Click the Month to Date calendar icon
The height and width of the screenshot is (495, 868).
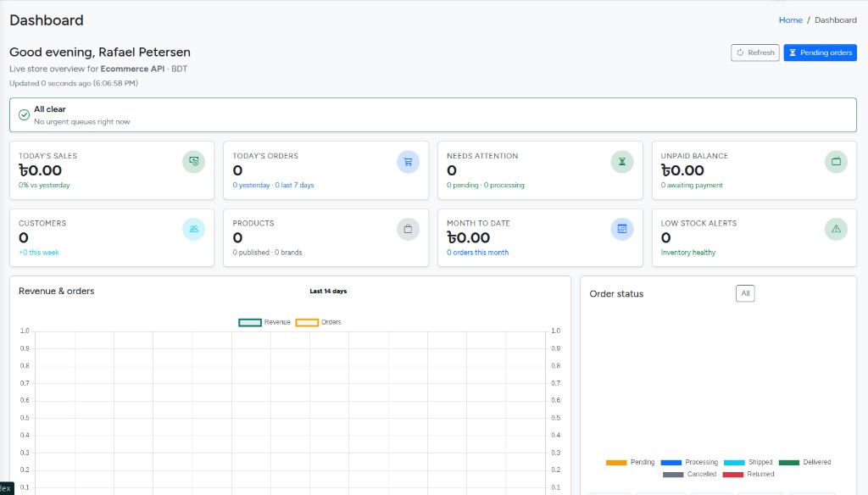tap(622, 229)
